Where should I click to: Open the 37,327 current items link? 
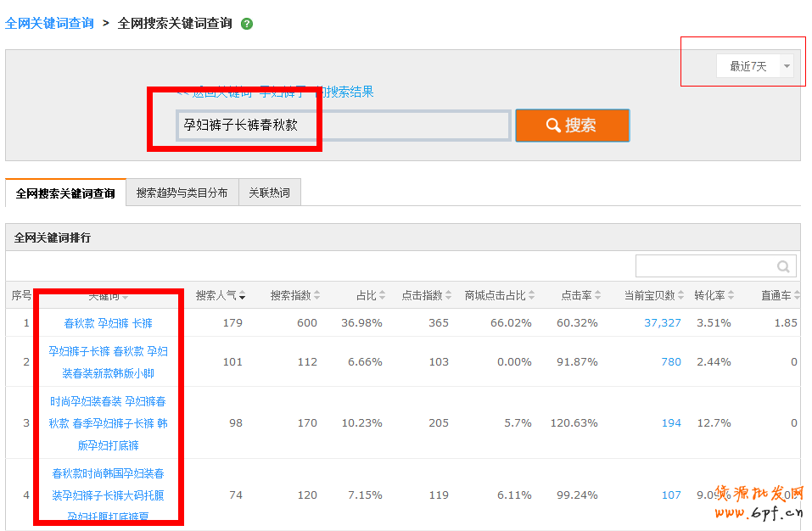(x=662, y=323)
